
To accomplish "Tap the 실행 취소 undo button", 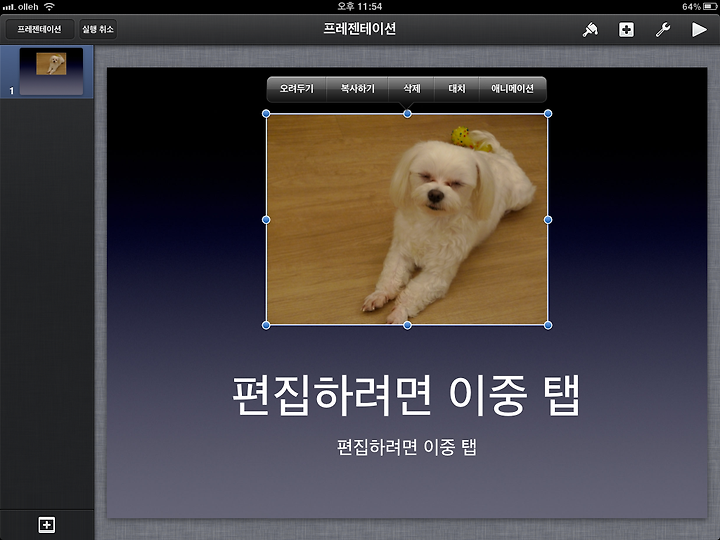I will point(98,29).
